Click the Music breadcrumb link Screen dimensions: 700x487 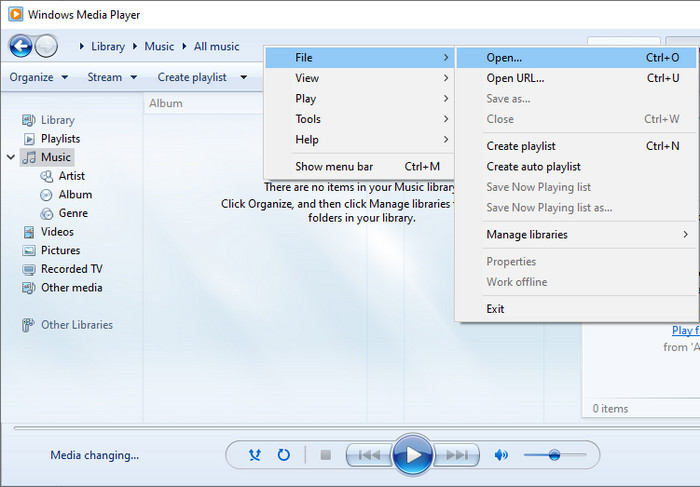coord(159,46)
